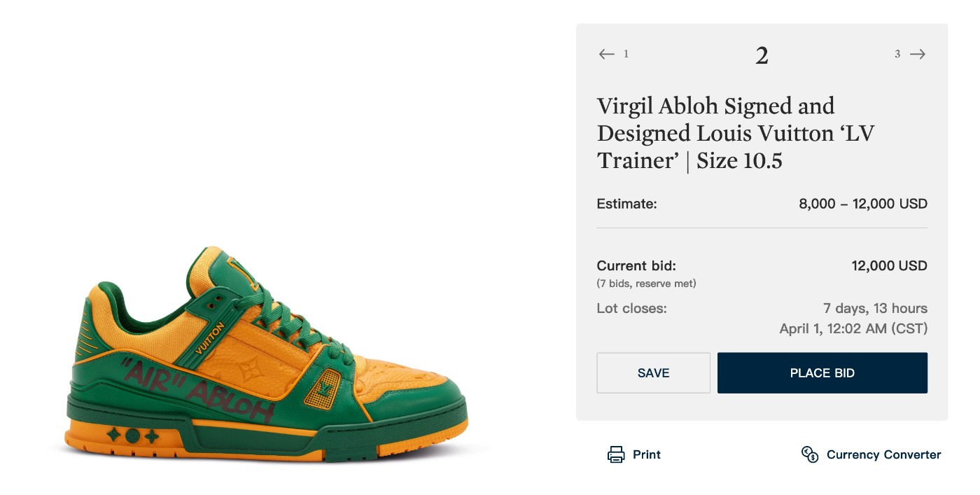This screenshot has height=495, width=980.
Task: Click the LV Trainer sneaker image
Action: [x=269, y=357]
